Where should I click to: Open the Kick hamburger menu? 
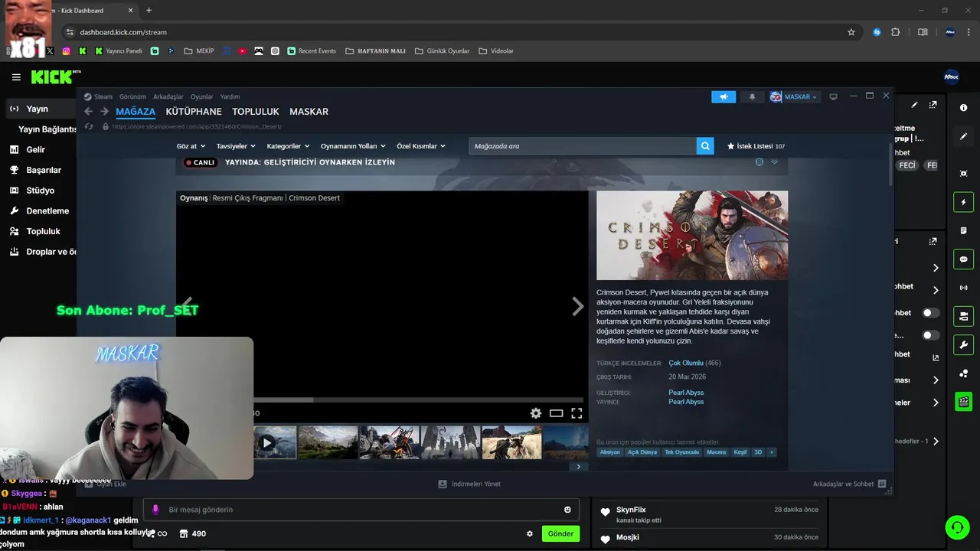point(16,77)
